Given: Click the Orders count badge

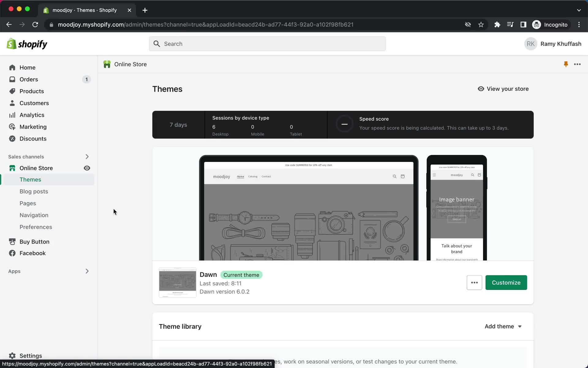Looking at the screenshot, I should tap(86, 79).
